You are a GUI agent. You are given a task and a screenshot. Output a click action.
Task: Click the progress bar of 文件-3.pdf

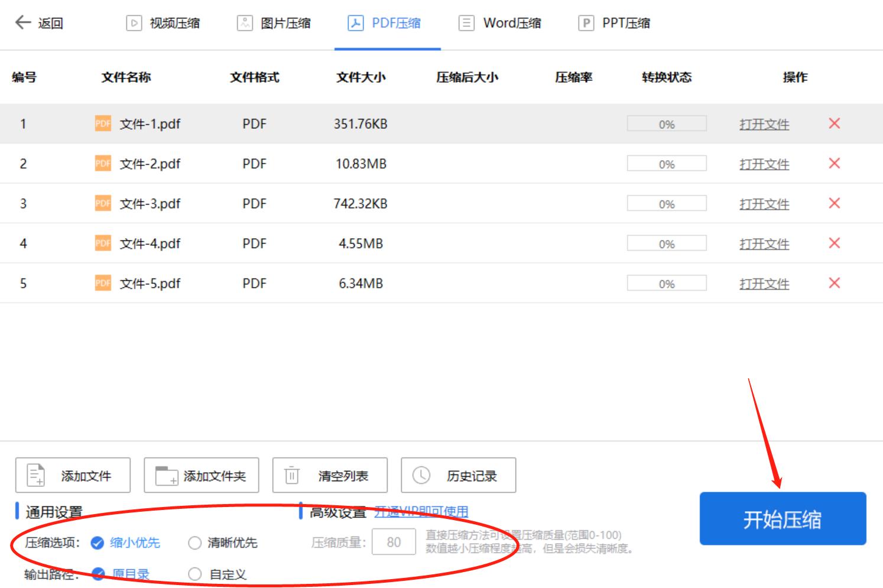667,203
